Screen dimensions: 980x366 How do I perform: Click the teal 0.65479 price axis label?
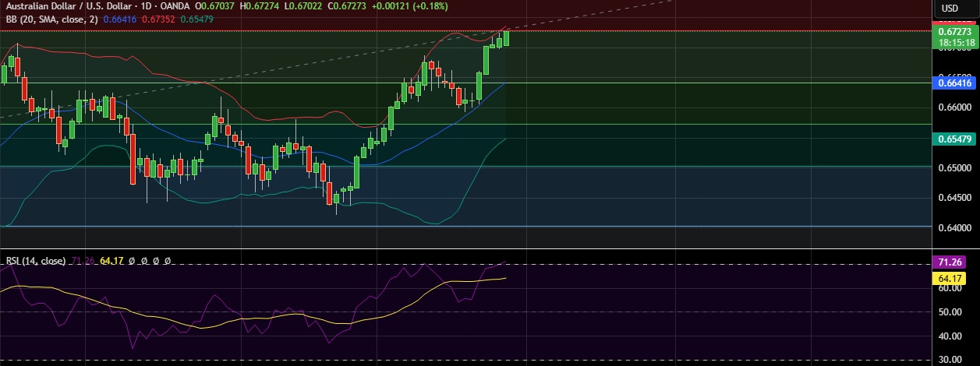[954, 139]
